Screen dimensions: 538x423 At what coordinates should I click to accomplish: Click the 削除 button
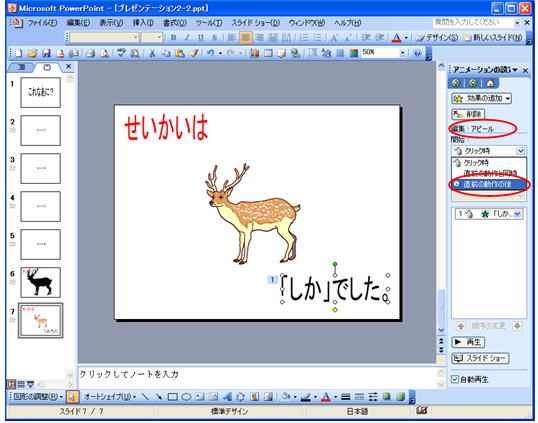tap(468, 114)
